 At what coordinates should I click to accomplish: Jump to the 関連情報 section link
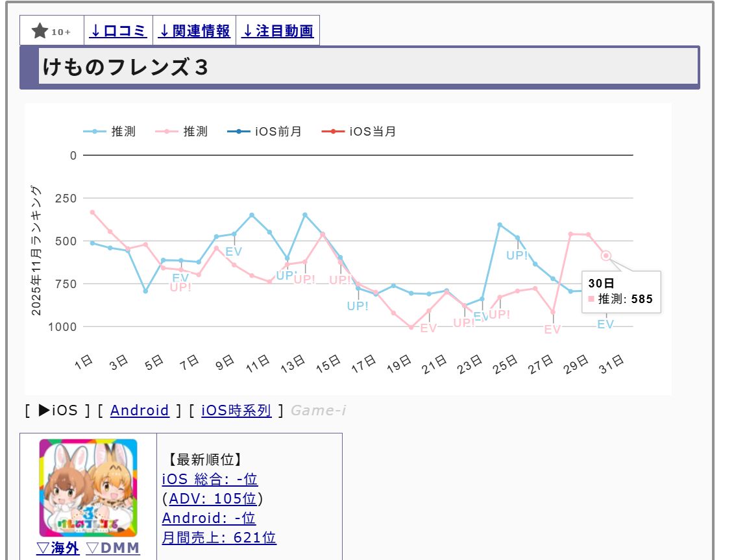(x=194, y=30)
